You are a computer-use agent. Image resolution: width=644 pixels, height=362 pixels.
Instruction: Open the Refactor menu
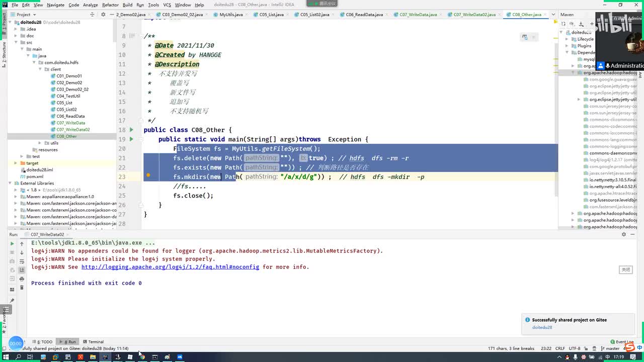(110, 5)
